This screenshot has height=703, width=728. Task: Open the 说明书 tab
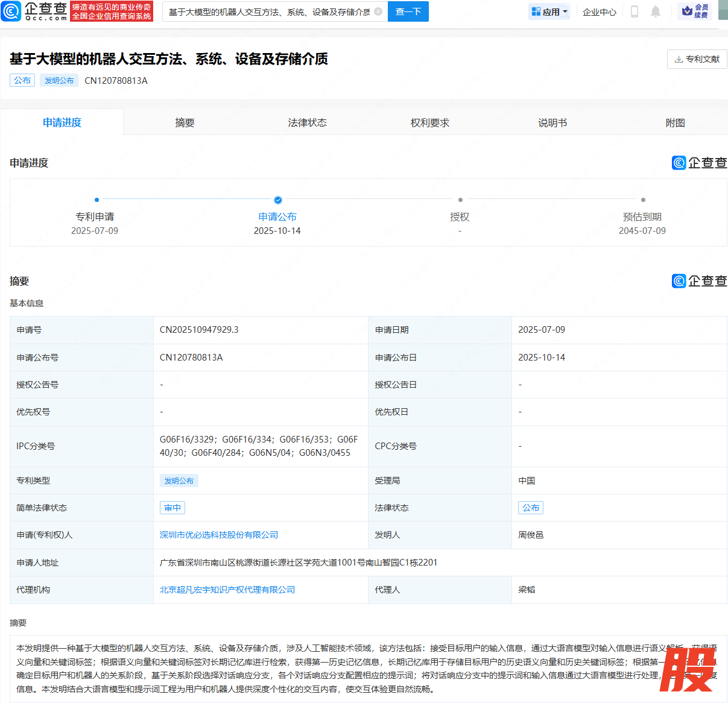(x=552, y=122)
